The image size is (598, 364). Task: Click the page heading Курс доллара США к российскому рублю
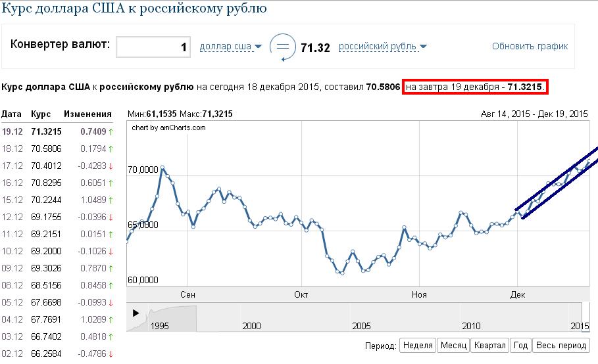[x=134, y=9]
